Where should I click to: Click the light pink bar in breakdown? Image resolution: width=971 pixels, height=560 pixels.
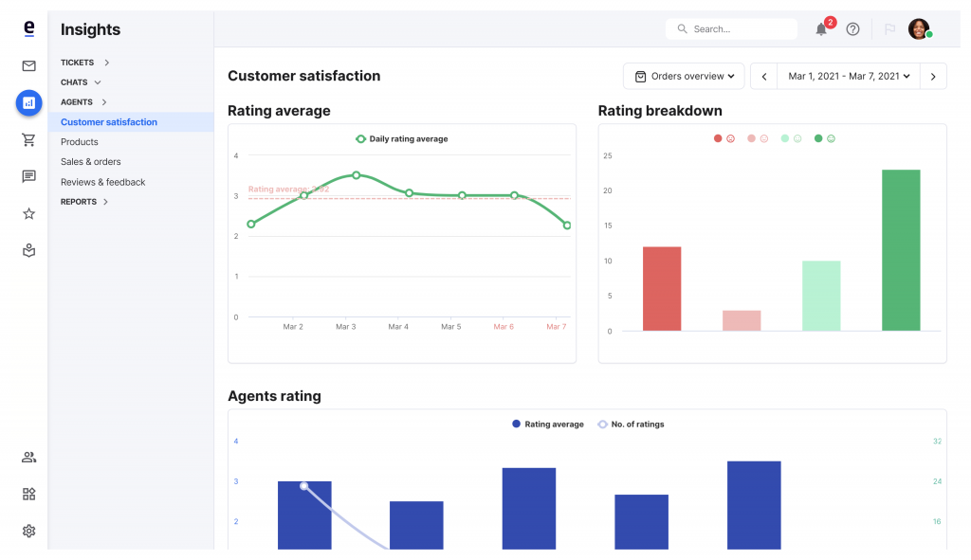click(742, 320)
